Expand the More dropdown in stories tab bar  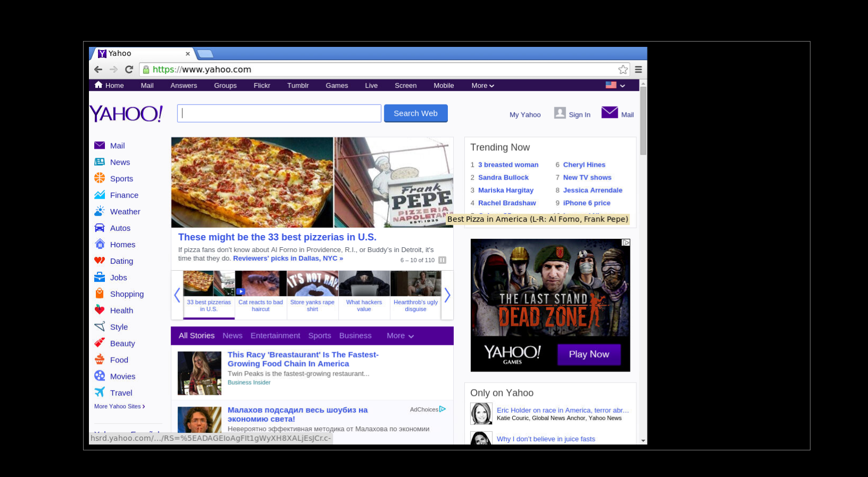tap(400, 336)
